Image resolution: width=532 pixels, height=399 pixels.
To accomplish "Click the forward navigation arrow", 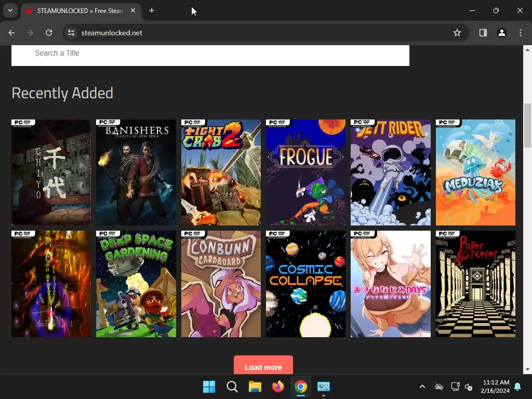I will 30,33.
